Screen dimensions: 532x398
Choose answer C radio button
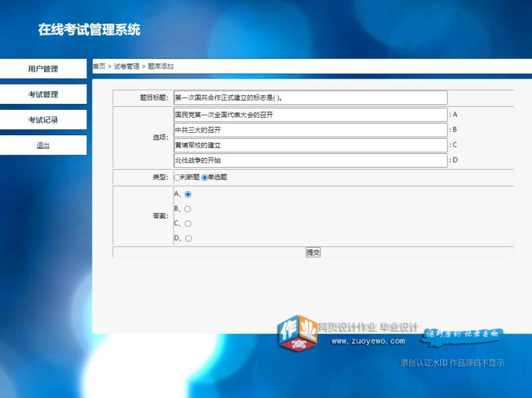189,223
